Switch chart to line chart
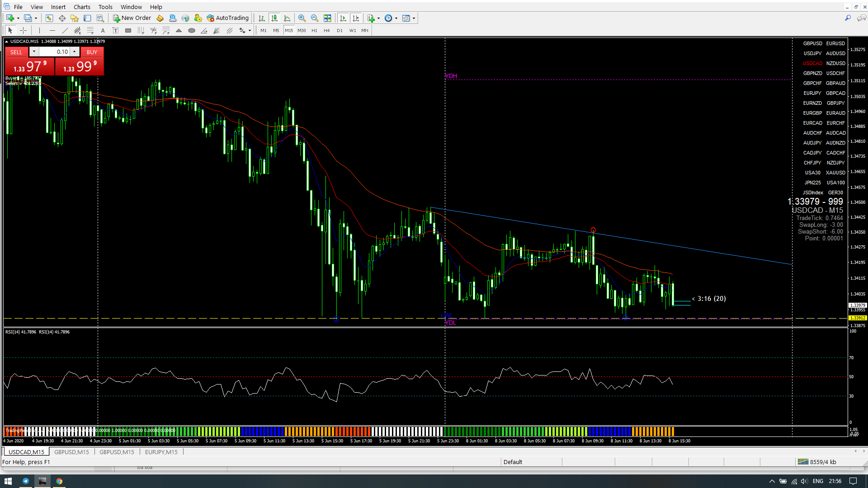The image size is (868, 488). pyautogui.click(x=287, y=18)
